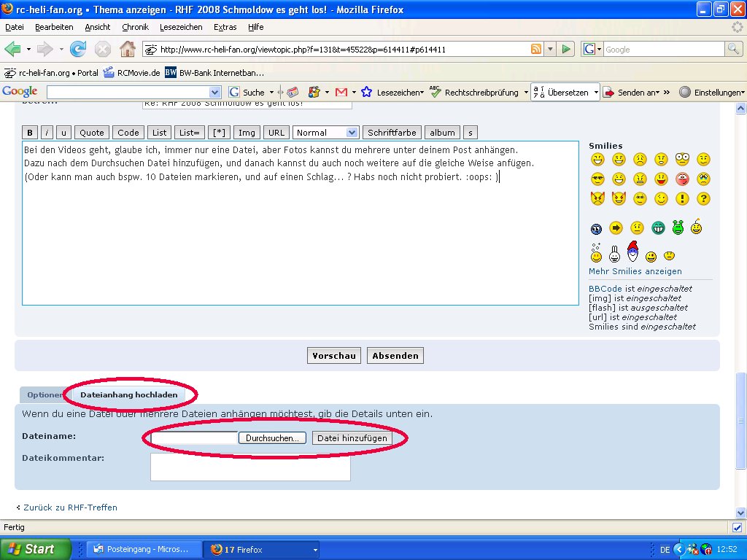747x560 pixels.
Task: Open the font size Normal dropdown
Action: click(x=326, y=133)
